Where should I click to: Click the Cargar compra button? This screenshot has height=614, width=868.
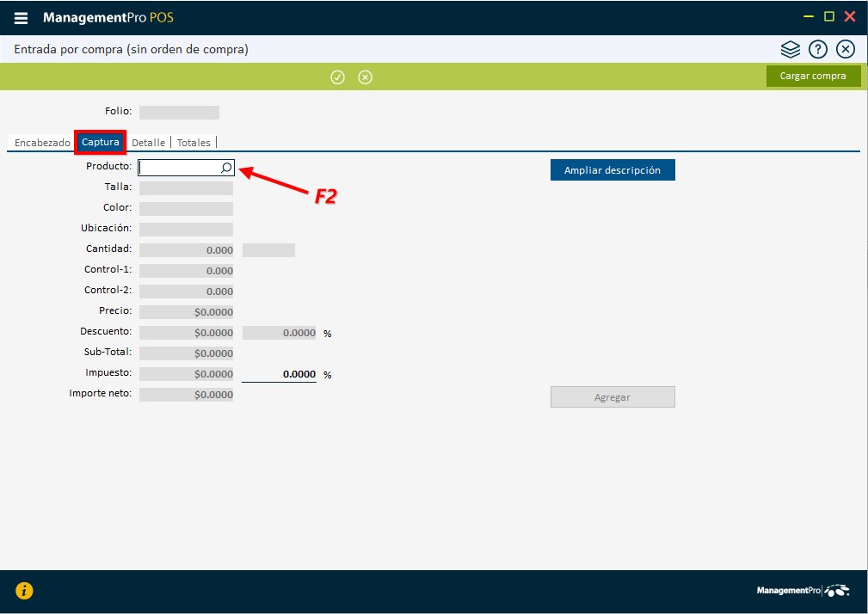pyautogui.click(x=813, y=77)
